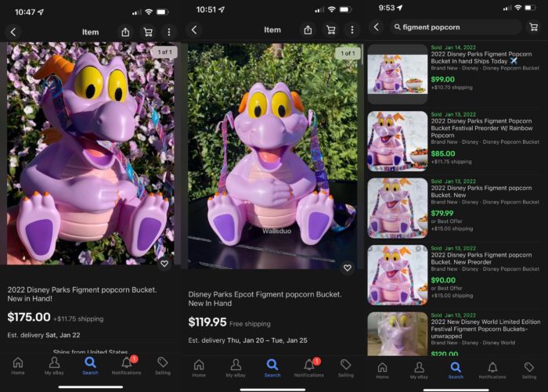Viewport: 548px width, 392px height.
Task: Tap thumbnail of the $79.99 sold listing
Action: click(x=398, y=208)
